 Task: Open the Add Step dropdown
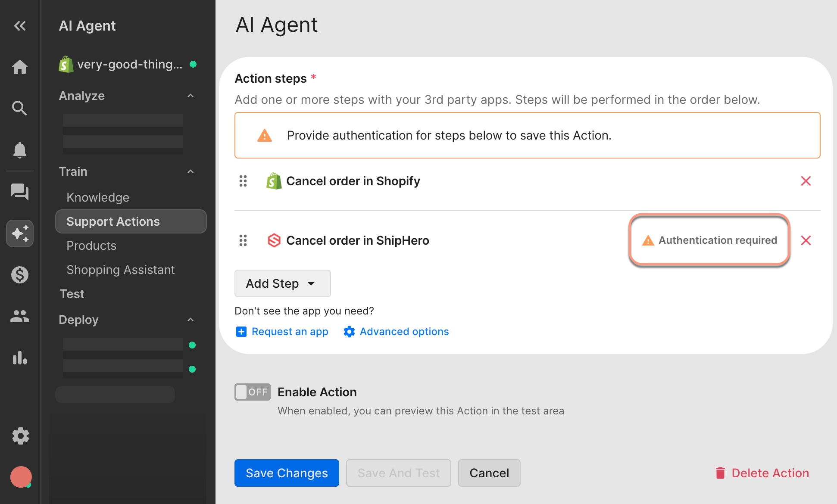pyautogui.click(x=283, y=283)
